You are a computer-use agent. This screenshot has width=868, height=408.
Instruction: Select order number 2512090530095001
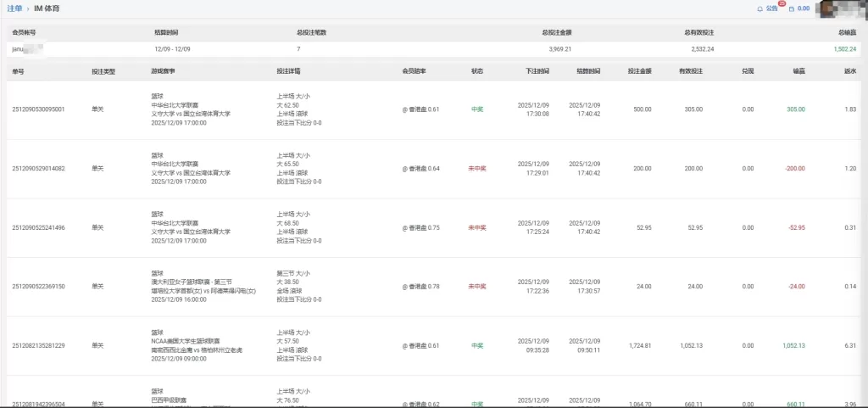coord(38,109)
